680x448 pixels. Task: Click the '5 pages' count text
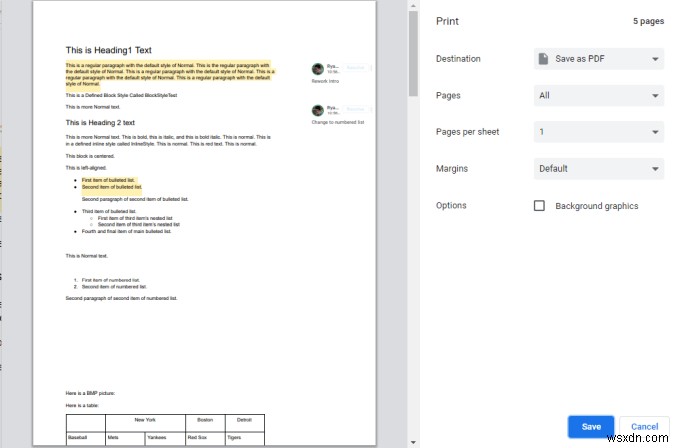648,21
